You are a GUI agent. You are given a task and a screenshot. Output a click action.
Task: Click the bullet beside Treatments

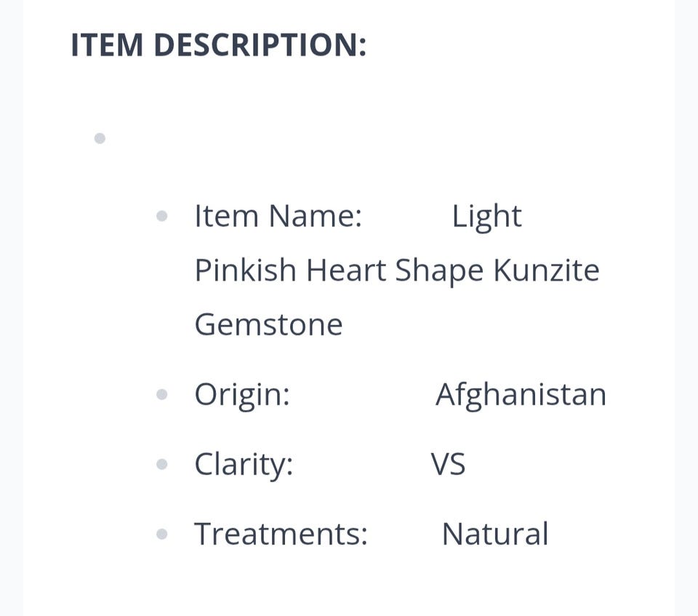pos(162,535)
